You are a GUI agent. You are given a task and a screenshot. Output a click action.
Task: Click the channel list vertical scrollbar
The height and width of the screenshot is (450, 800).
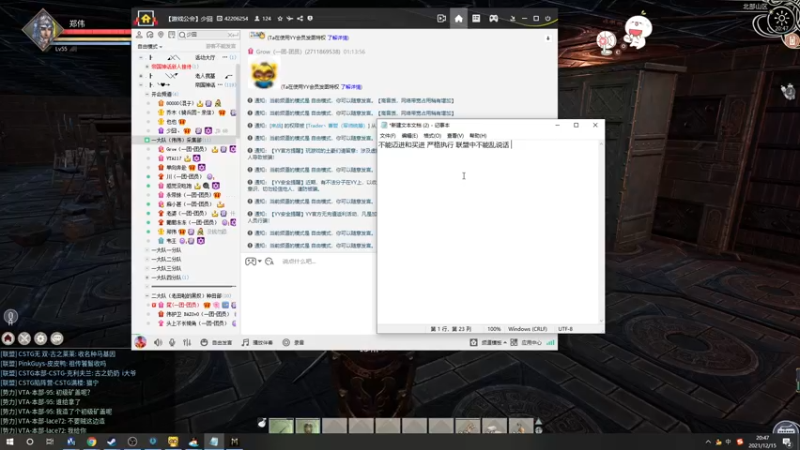point(236,102)
